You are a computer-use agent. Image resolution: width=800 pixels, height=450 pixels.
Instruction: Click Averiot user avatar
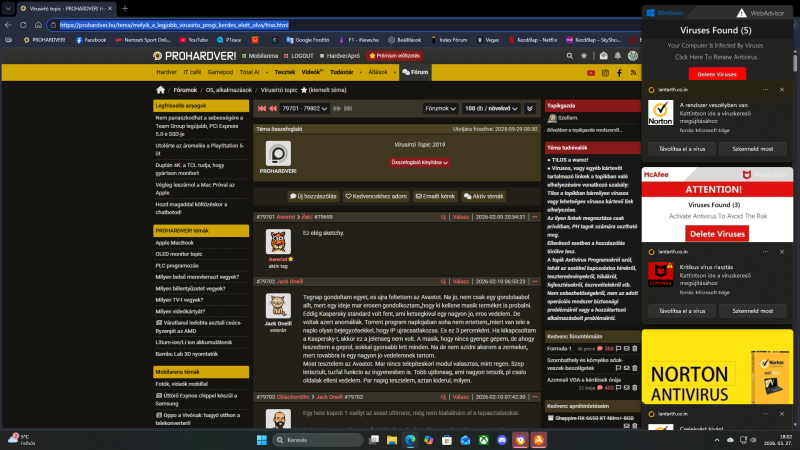(x=278, y=241)
